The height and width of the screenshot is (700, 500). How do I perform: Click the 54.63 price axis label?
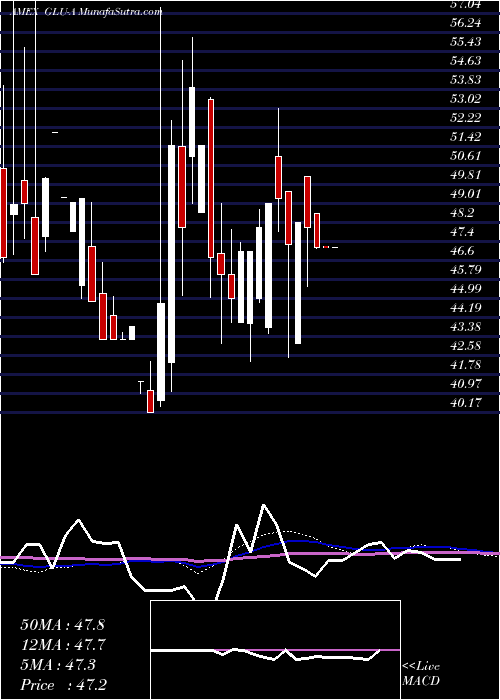pyautogui.click(x=465, y=61)
